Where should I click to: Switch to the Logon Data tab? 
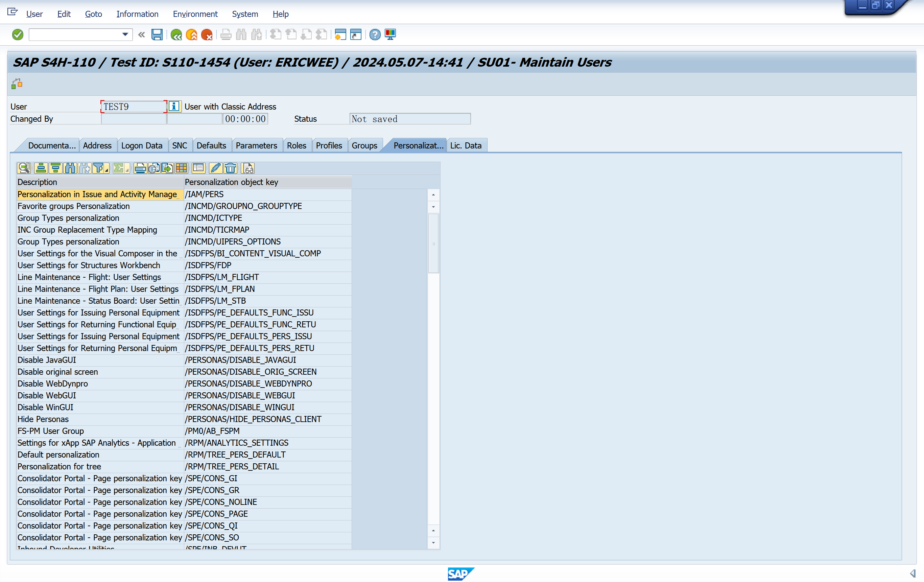coord(142,145)
